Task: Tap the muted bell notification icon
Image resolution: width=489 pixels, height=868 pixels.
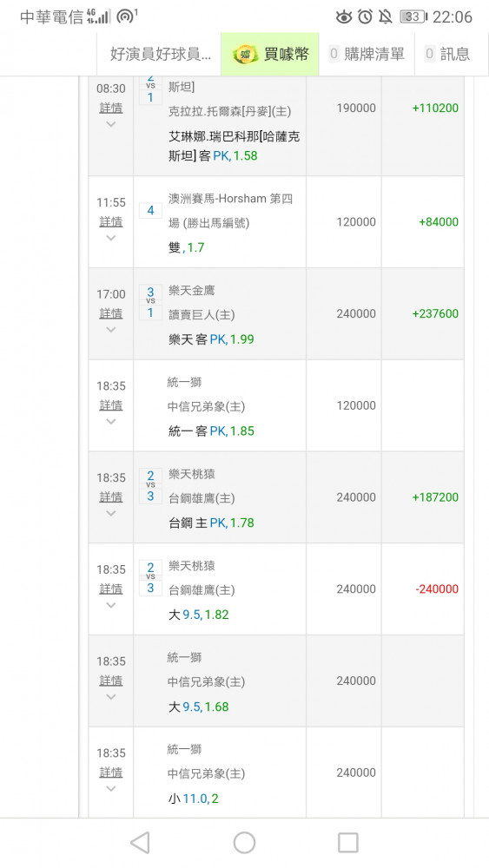Action: (x=386, y=16)
